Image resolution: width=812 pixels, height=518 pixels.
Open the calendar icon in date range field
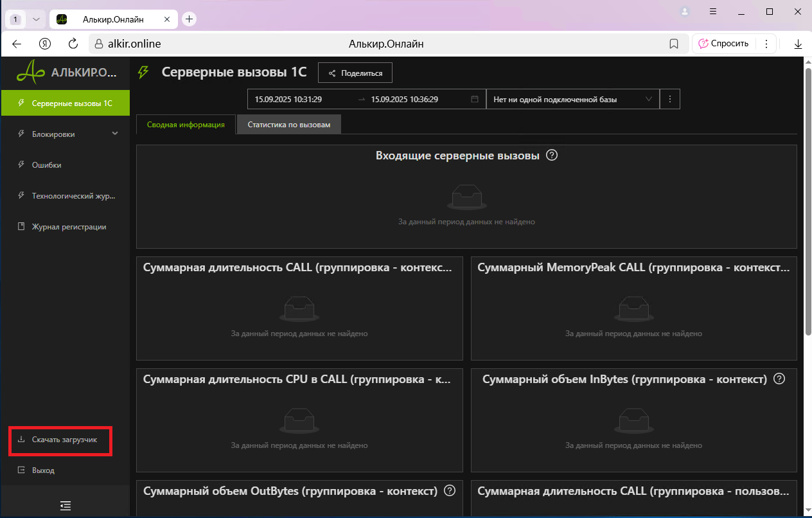pyautogui.click(x=475, y=100)
